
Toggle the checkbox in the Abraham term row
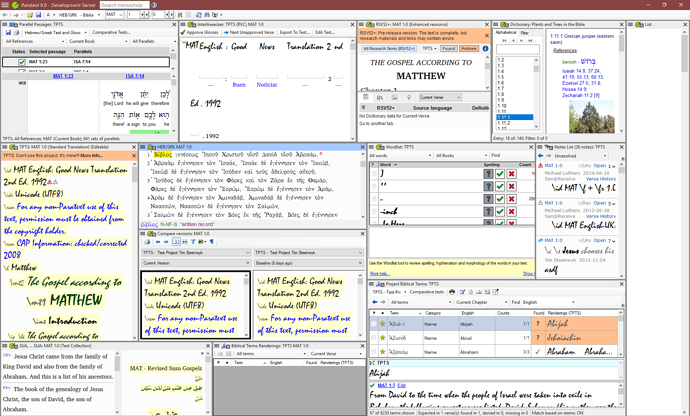click(x=374, y=352)
